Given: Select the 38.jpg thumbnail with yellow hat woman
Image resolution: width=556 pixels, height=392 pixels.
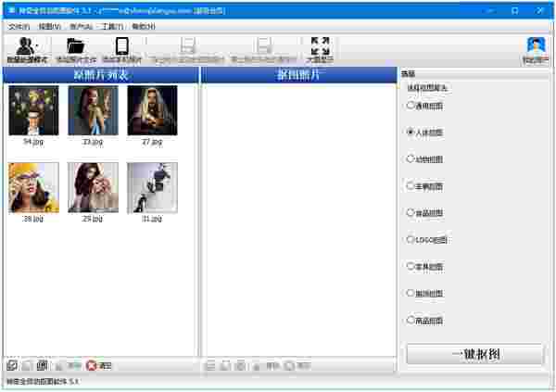Looking at the screenshot, I should click(33, 188).
